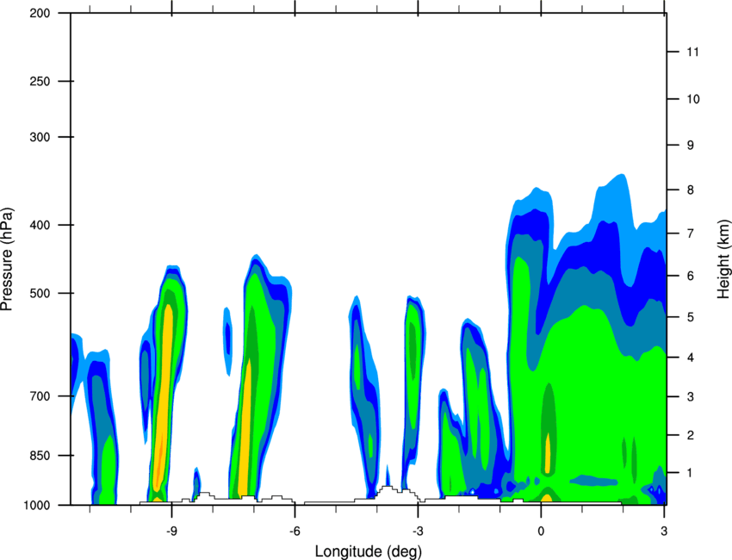732x560 pixels.
Task: Pick the 2 km height label
Action: click(x=691, y=435)
